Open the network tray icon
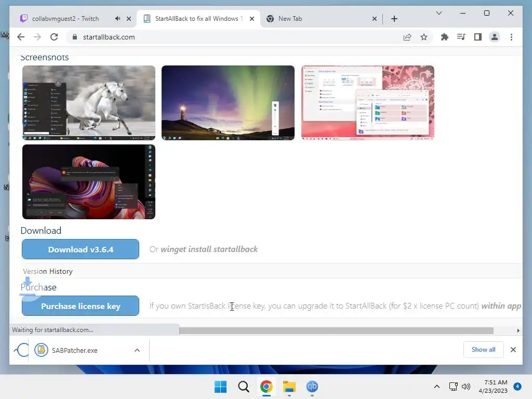 pos(453,387)
